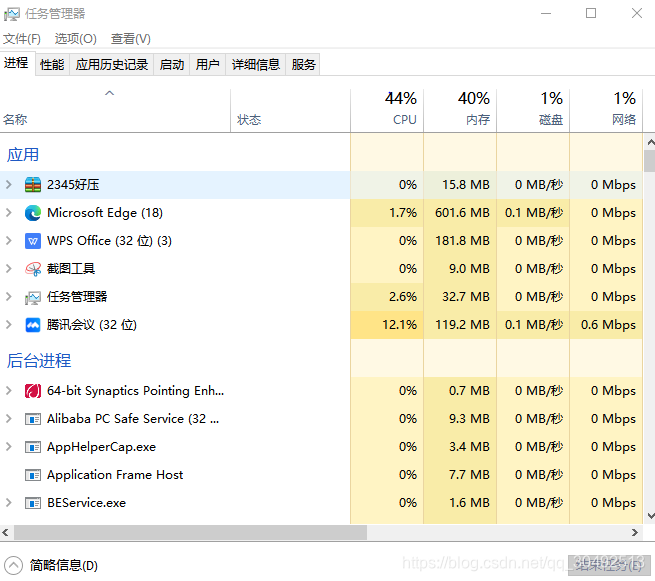
Task: Collapse to brief view via 简略信息 arrow icon
Action: point(13,566)
